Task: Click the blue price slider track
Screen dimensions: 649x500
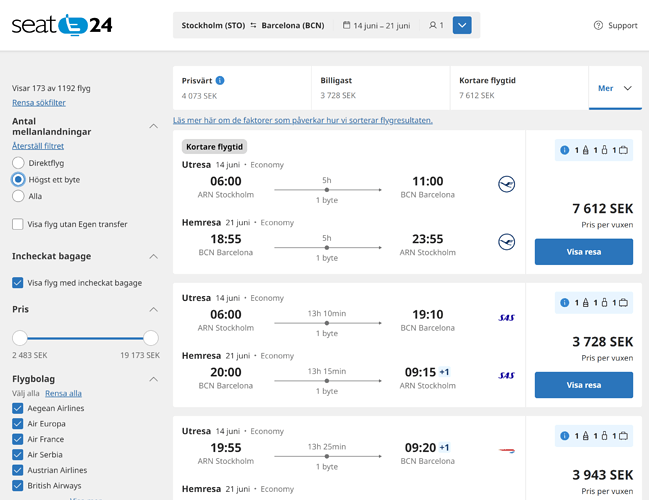Action: pos(85,338)
